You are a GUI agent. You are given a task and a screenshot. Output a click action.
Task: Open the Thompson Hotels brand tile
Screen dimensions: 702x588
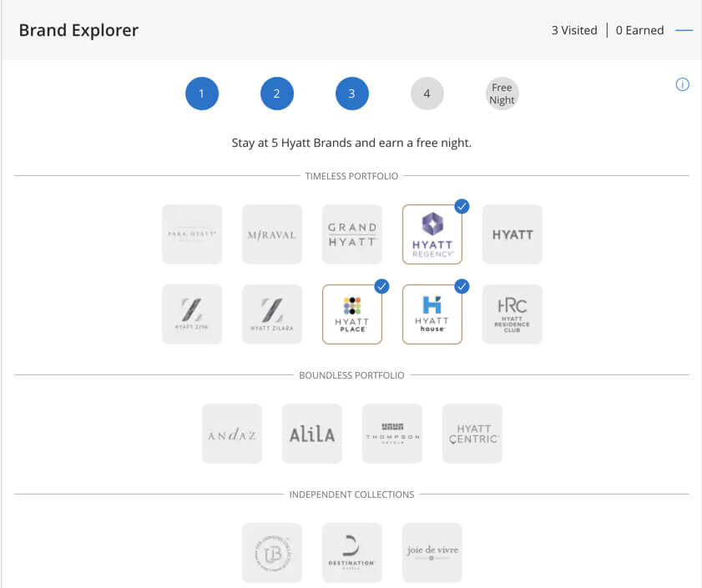coord(392,434)
